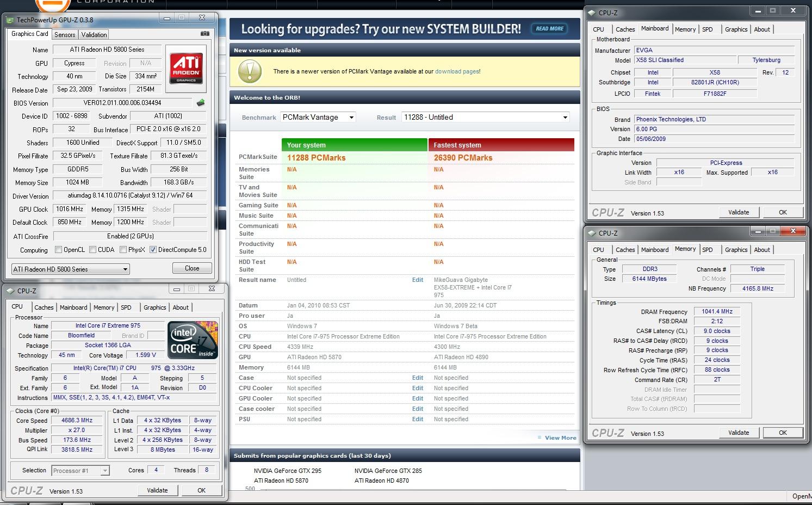Open the CPU tab in the CPU-Z Mainboard window

(598, 29)
